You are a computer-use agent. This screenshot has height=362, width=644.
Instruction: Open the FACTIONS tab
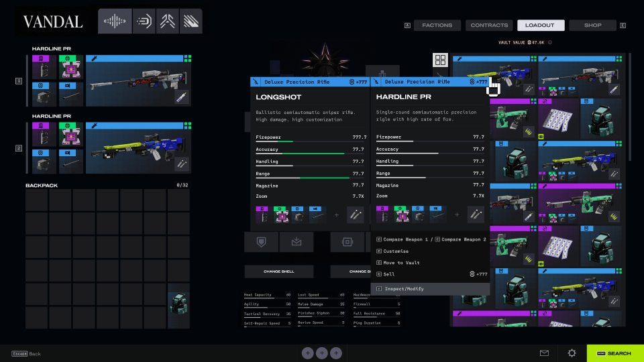pos(437,25)
